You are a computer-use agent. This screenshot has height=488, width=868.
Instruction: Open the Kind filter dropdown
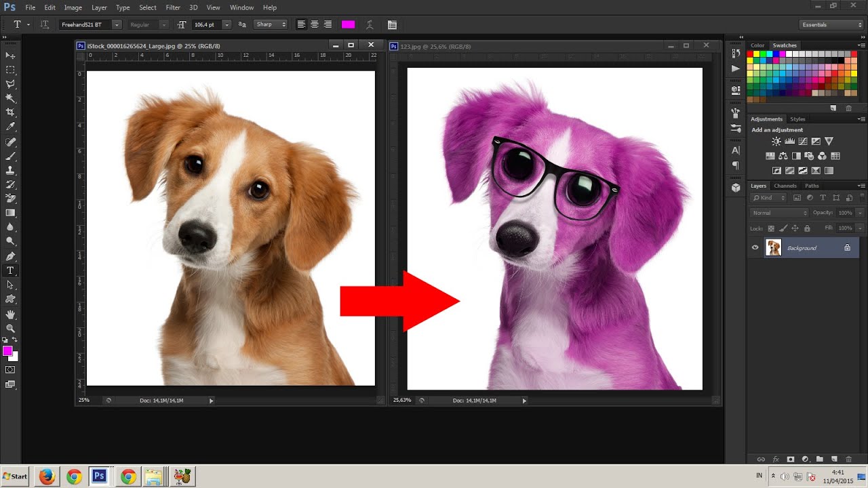tap(769, 198)
